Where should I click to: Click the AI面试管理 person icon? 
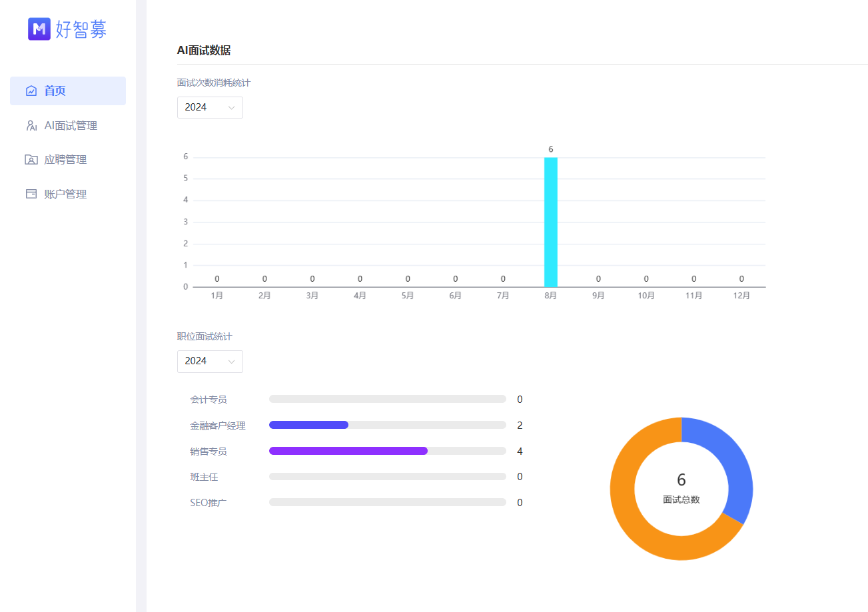(x=31, y=126)
